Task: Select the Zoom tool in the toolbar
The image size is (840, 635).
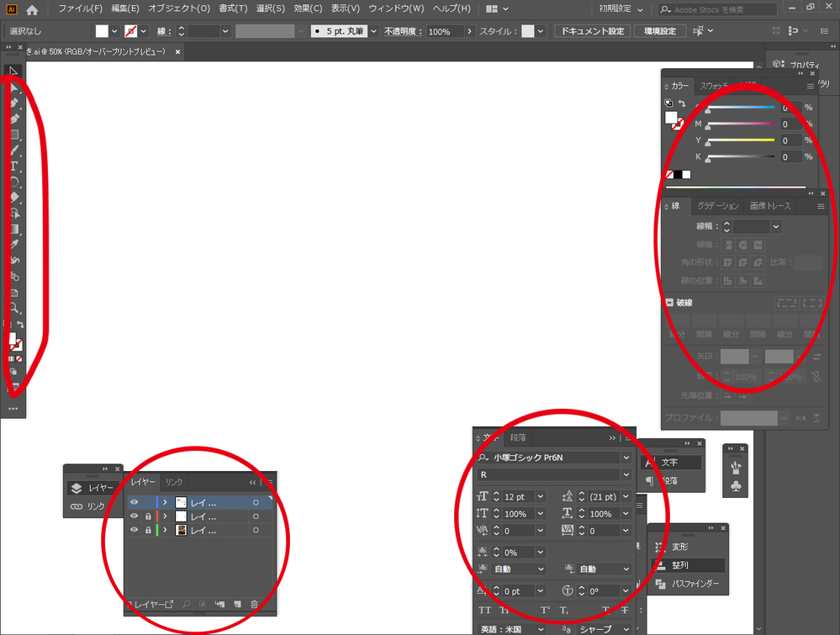Action: coord(14,308)
